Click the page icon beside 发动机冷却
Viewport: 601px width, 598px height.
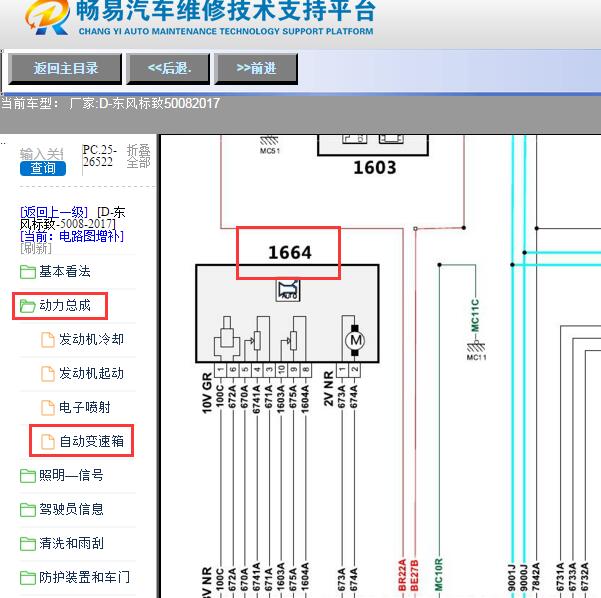pos(48,340)
